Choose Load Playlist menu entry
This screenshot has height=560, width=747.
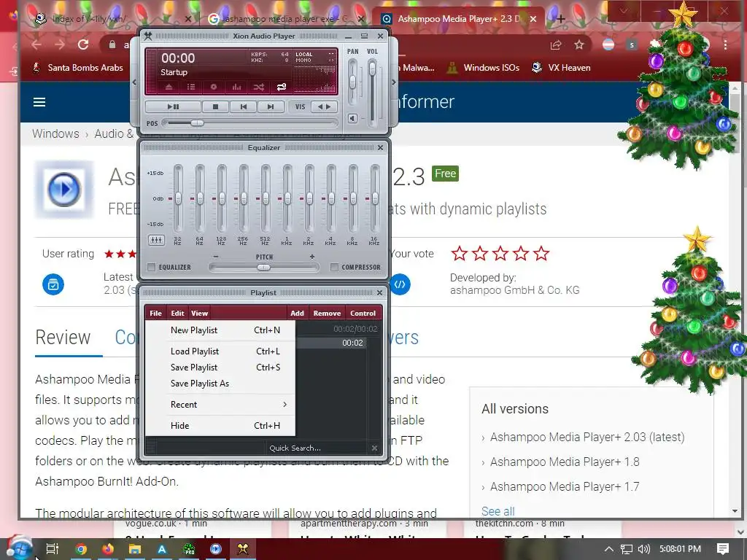(x=220, y=351)
